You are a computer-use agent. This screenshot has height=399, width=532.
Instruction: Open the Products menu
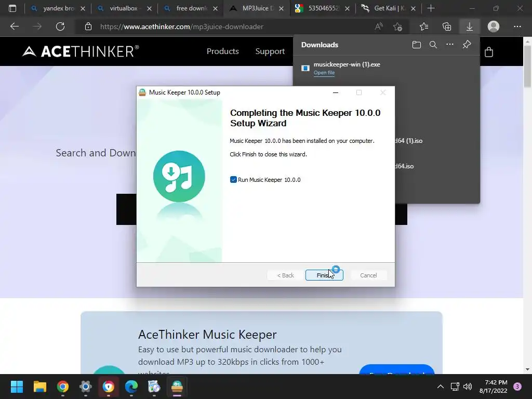(222, 51)
